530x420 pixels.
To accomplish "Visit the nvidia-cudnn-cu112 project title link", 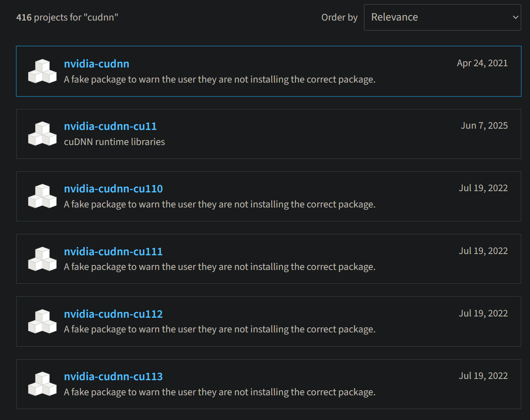I will [113, 314].
